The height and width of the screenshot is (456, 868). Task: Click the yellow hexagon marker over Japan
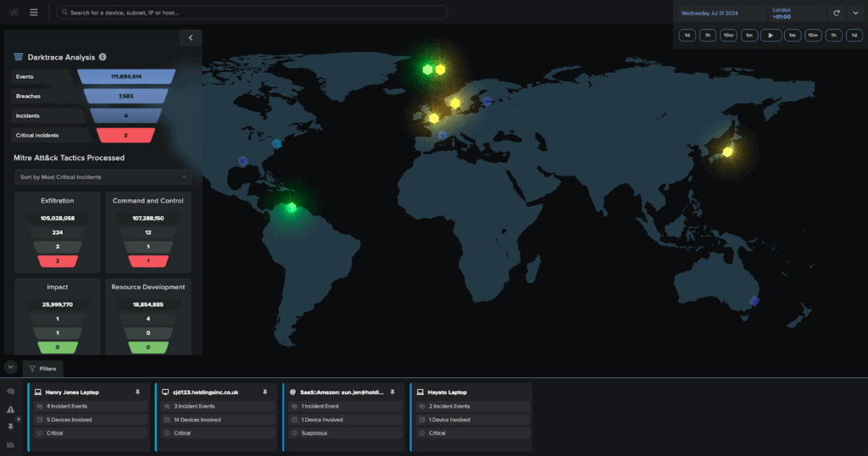coord(726,152)
